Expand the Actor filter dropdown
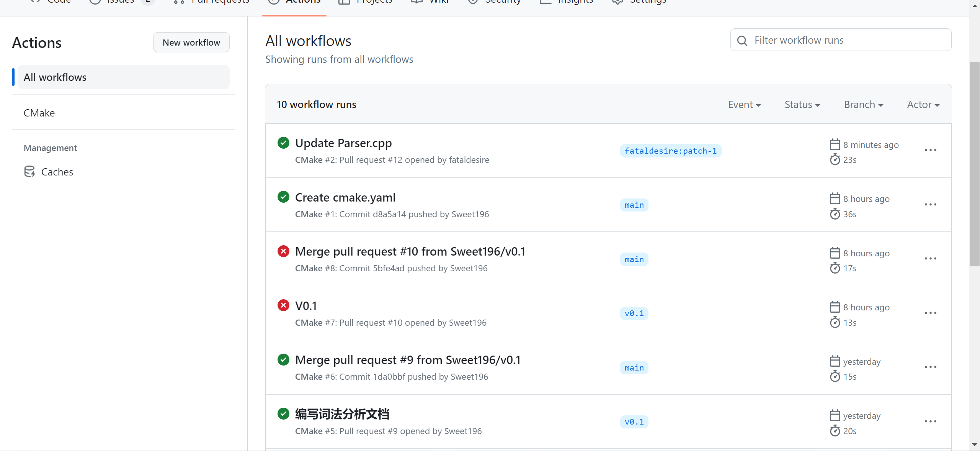 click(923, 105)
